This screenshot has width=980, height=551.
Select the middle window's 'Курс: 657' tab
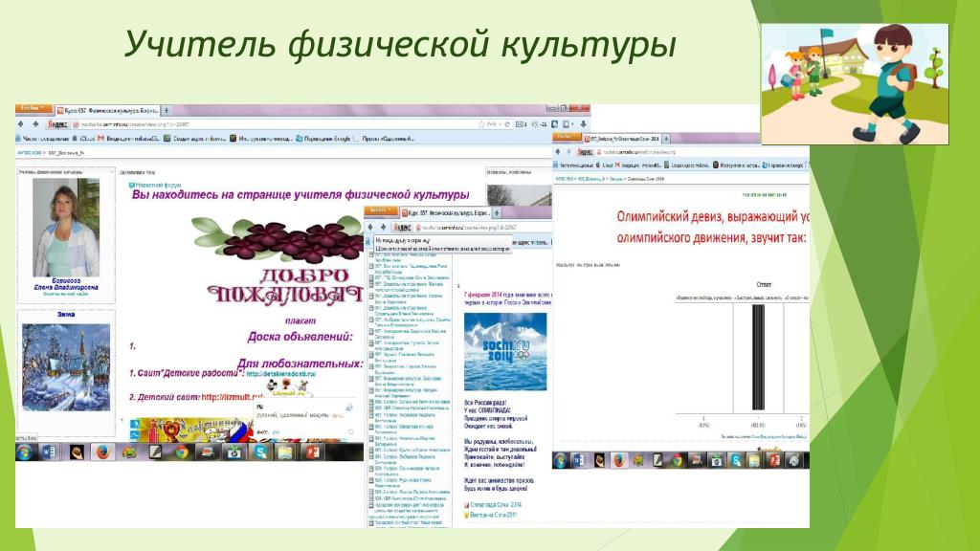(446, 213)
